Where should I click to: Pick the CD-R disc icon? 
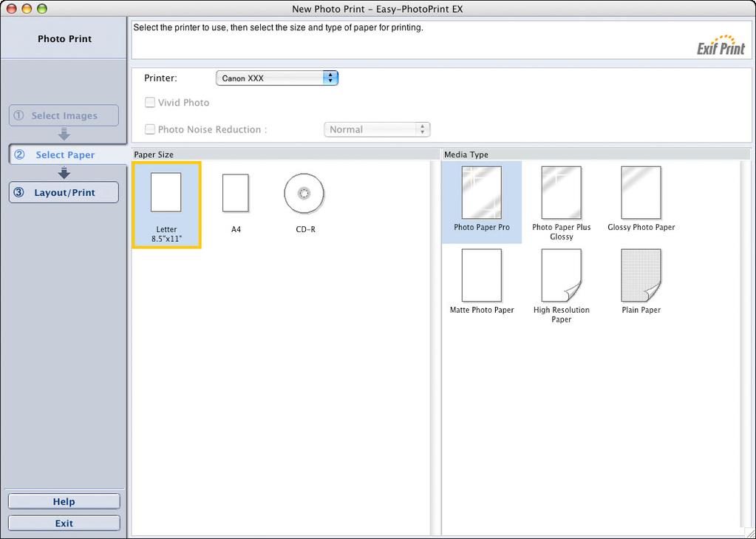304,194
